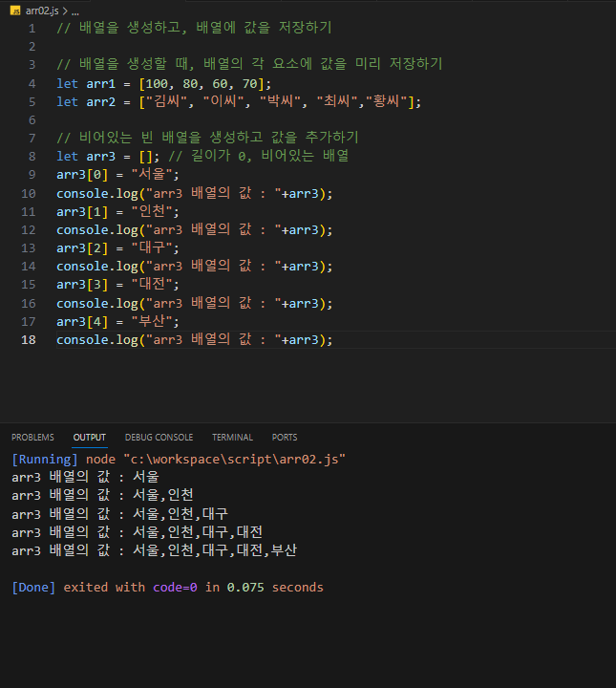Click arr3[1] = "인천" assignment
The height and width of the screenshot is (688, 616).
click(x=117, y=212)
